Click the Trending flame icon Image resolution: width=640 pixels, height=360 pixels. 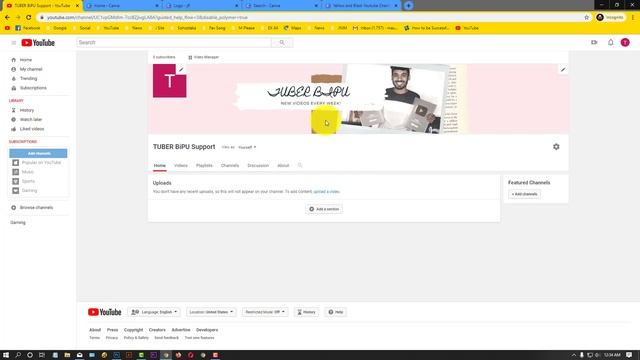(x=13, y=78)
